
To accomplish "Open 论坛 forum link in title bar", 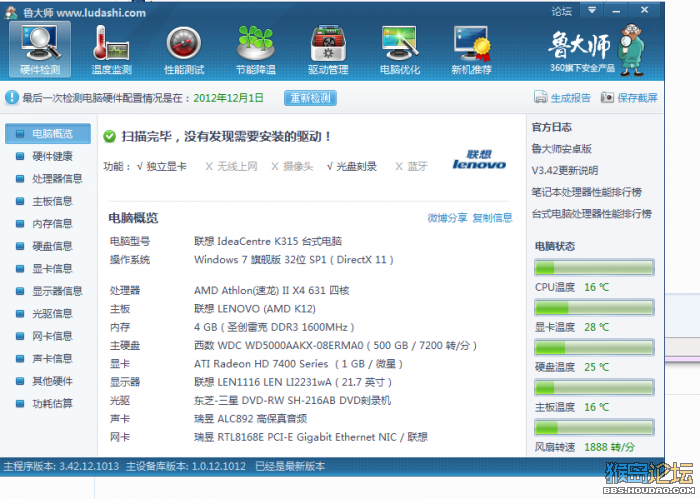I will (x=561, y=11).
